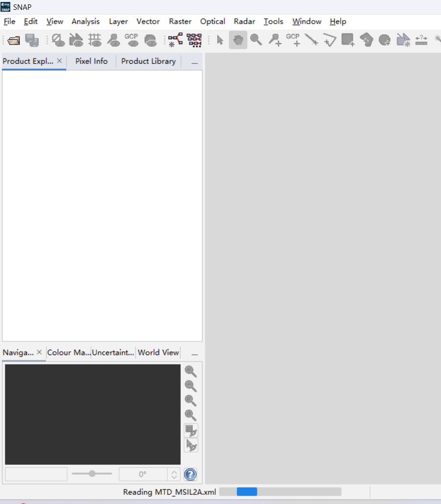Screen dimensions: 441x504
Task: Toggle no-data overlay icon
Action: coord(58,40)
